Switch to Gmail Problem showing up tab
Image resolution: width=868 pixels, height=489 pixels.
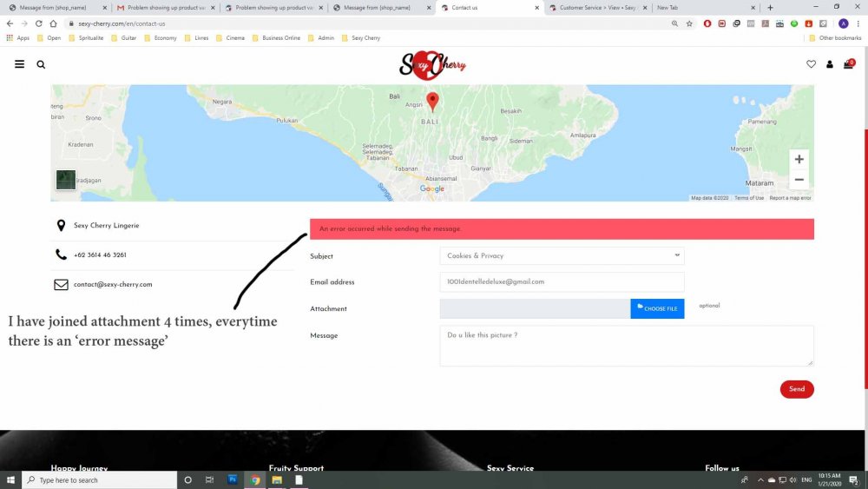click(x=166, y=8)
